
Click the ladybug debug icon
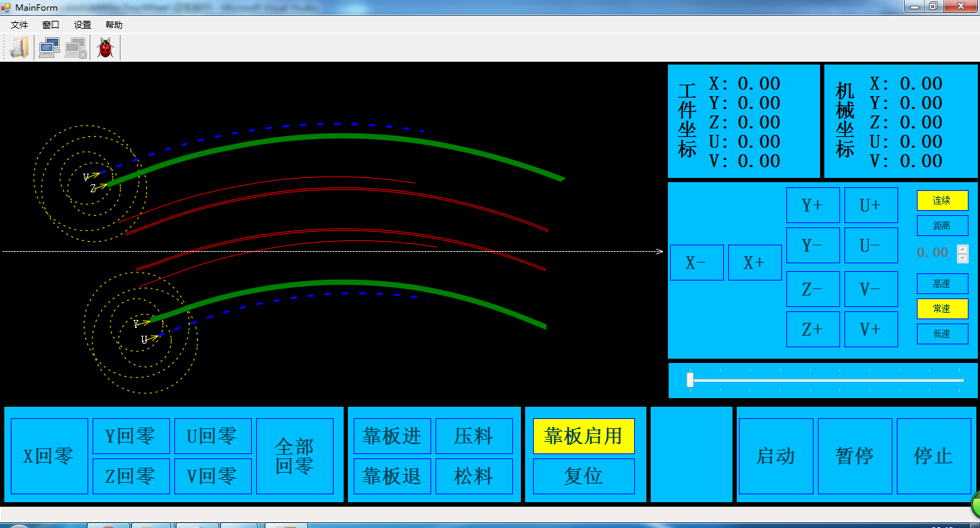pos(105,48)
